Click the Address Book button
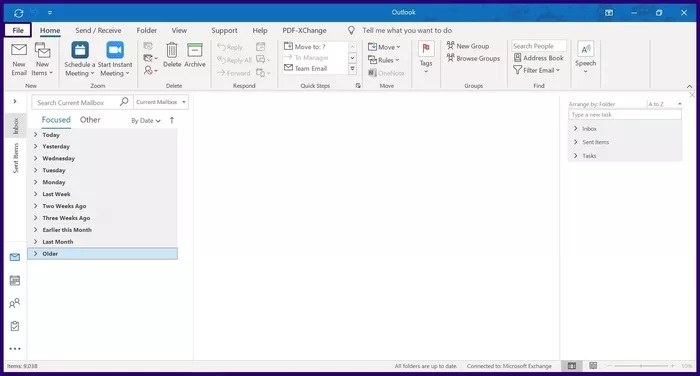 538,58
